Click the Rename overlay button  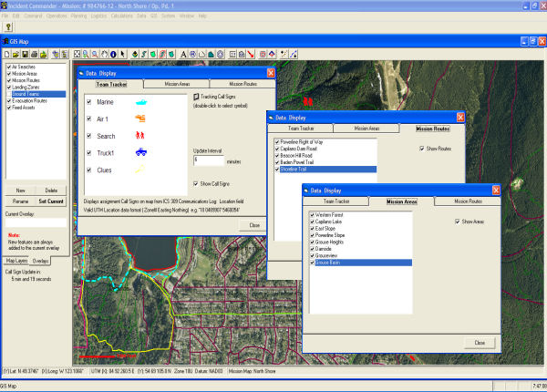pos(21,201)
